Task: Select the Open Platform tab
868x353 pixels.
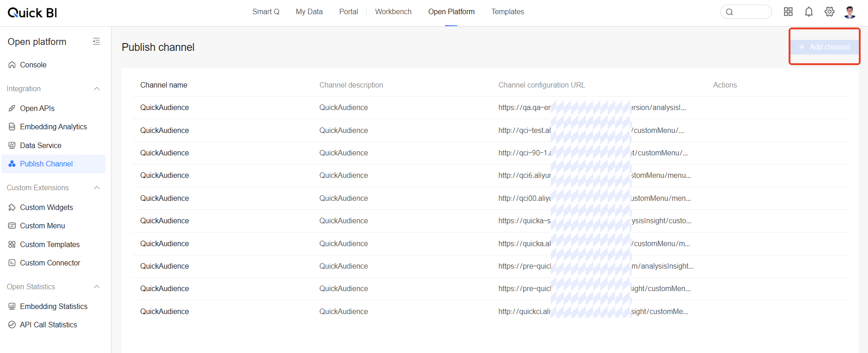Action: [x=451, y=12]
